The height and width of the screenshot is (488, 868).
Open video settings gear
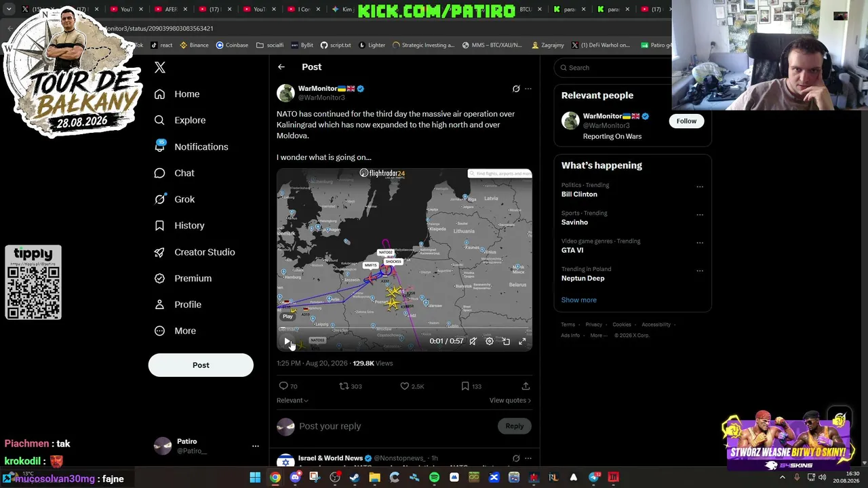490,342
